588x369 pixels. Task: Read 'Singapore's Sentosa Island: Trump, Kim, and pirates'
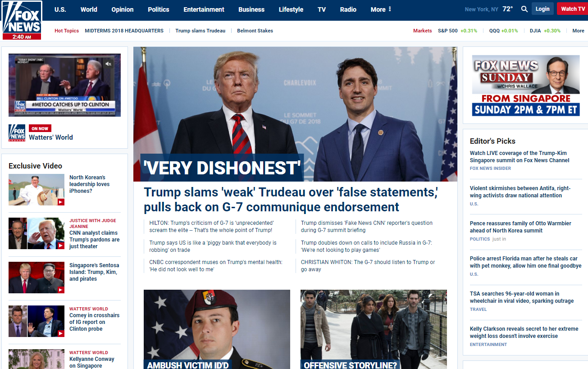94,272
